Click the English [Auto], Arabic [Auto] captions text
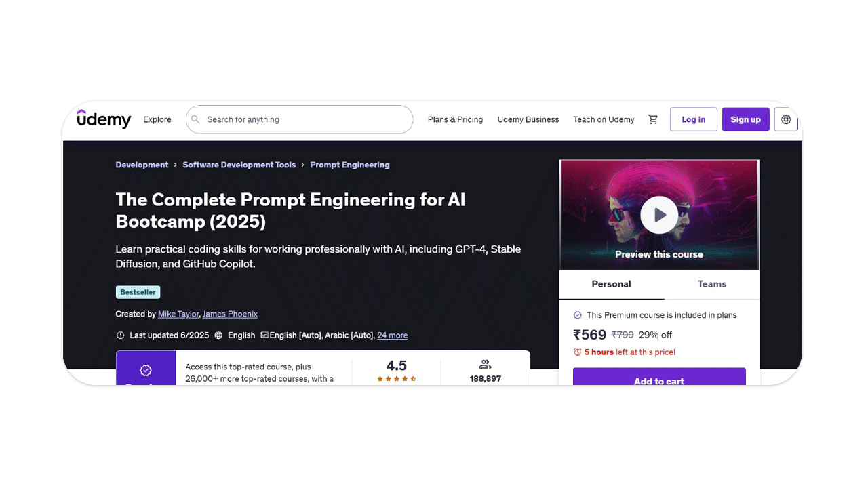 click(x=322, y=335)
